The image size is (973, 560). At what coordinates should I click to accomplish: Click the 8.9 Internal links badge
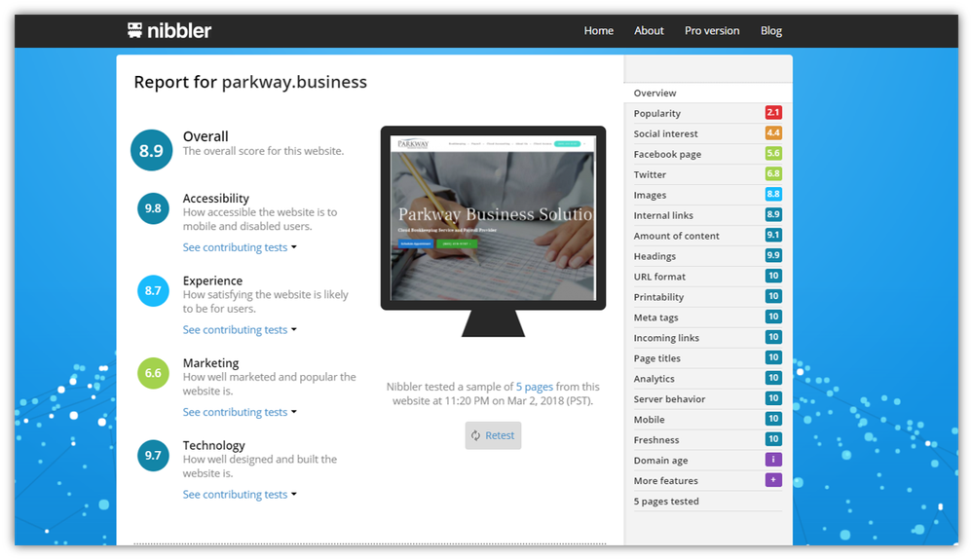[773, 214]
